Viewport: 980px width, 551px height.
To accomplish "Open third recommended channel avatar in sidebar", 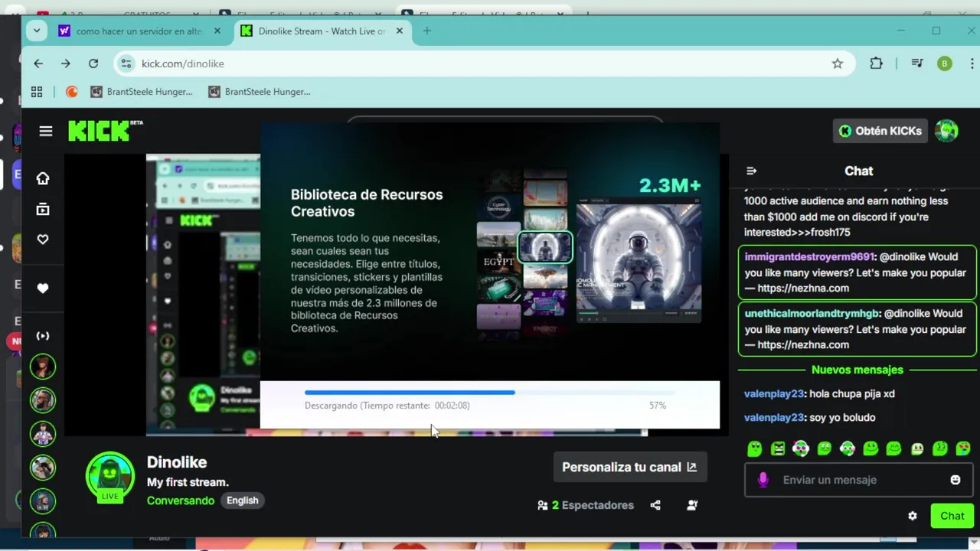I will (43, 434).
